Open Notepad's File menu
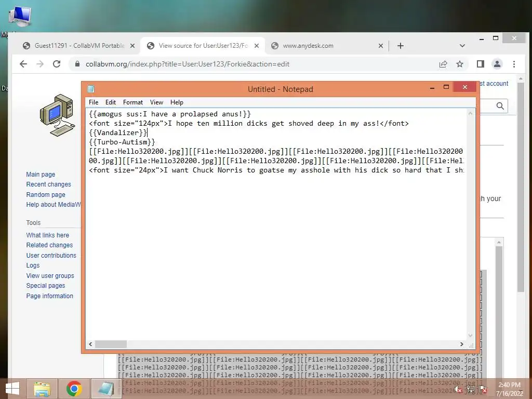Viewport: 532px width, 399px height. click(x=94, y=102)
